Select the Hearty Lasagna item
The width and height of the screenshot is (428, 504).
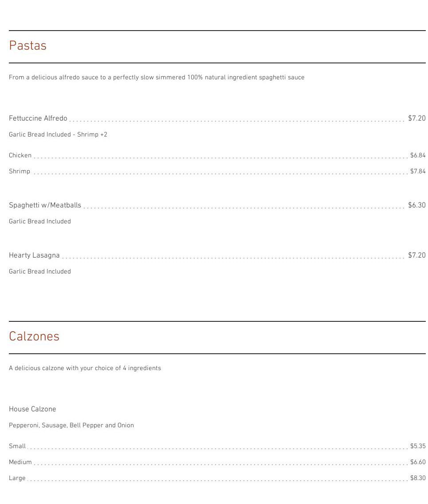34,255
